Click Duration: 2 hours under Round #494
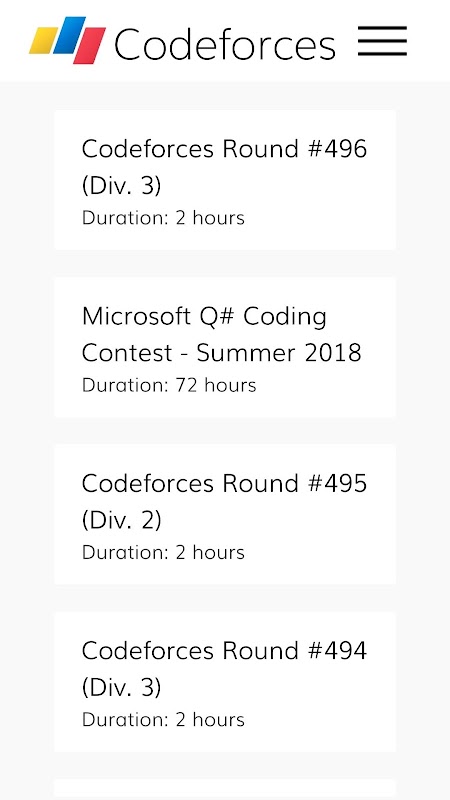 coord(163,720)
